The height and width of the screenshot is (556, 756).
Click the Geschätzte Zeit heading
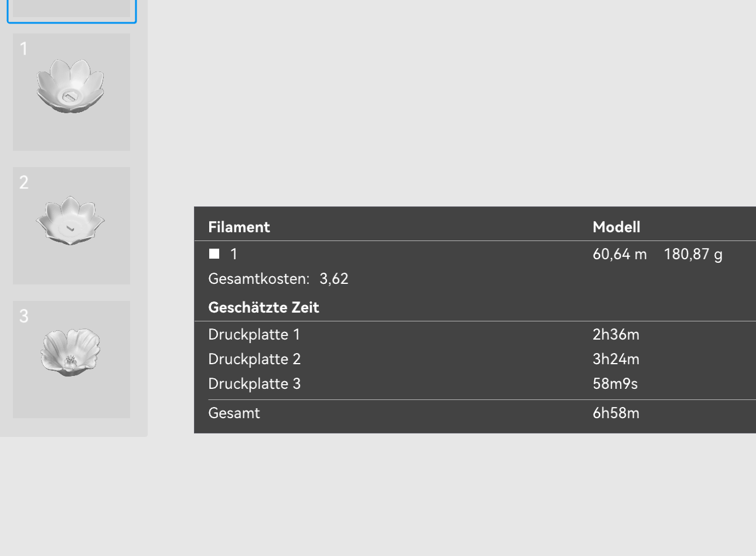[264, 307]
